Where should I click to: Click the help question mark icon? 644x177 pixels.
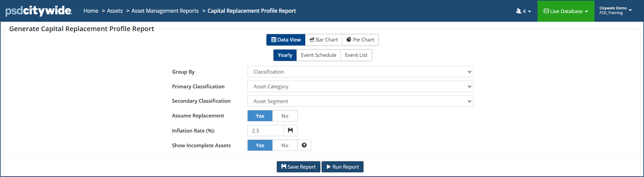[x=304, y=145]
